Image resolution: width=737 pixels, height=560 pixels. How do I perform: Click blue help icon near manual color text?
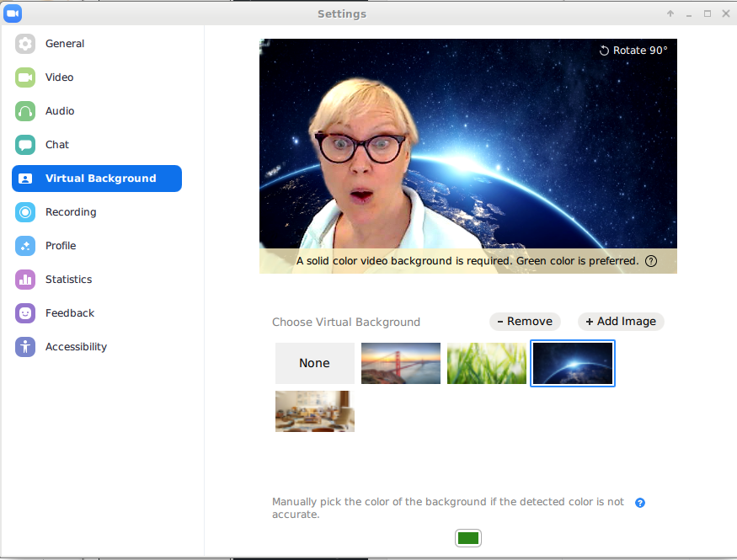[x=640, y=503]
